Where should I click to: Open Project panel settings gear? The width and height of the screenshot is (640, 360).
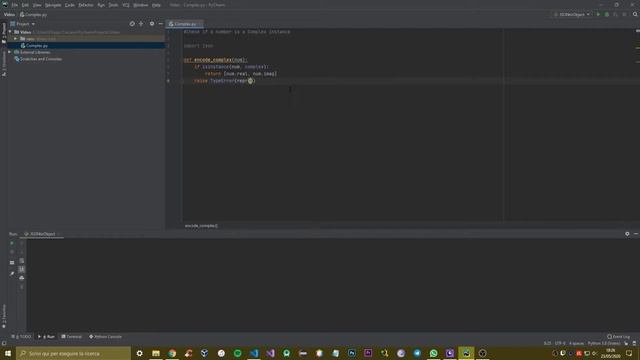152,24
